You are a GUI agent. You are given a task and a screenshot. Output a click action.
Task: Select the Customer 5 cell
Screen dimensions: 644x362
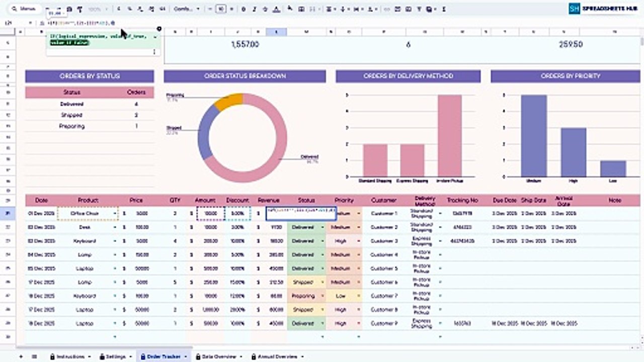click(384, 268)
